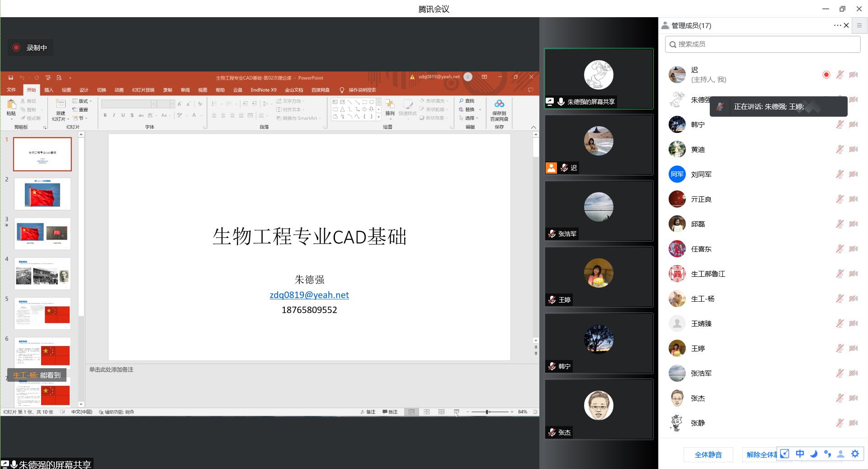Click the save to Baidu Netdisk icon
The image size is (868, 469).
coord(499,104)
